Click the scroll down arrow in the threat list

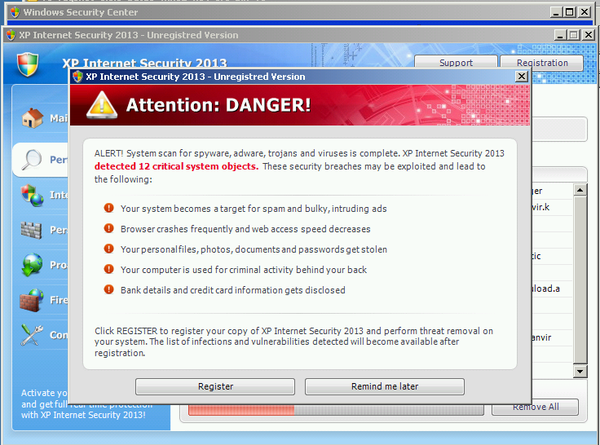point(580,371)
